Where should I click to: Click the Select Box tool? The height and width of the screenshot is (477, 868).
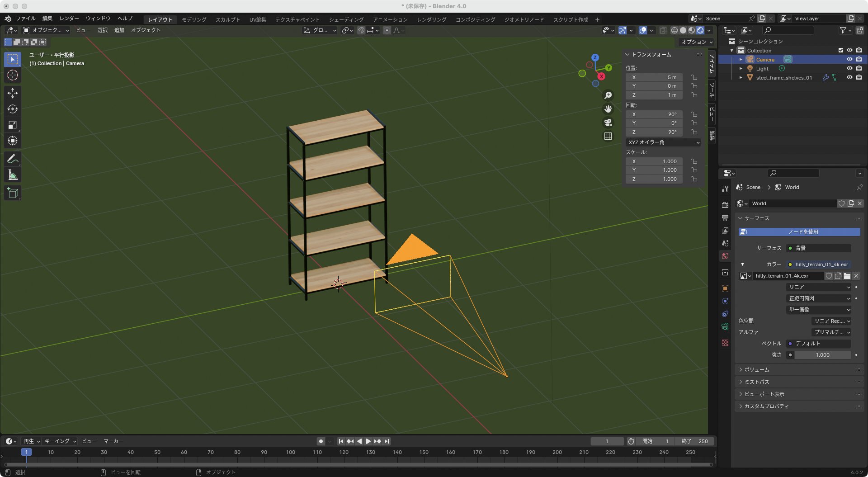(13, 59)
